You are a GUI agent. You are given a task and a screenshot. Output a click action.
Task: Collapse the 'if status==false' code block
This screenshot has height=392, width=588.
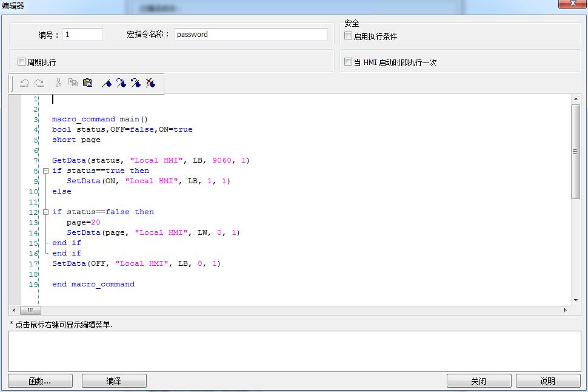click(x=45, y=212)
